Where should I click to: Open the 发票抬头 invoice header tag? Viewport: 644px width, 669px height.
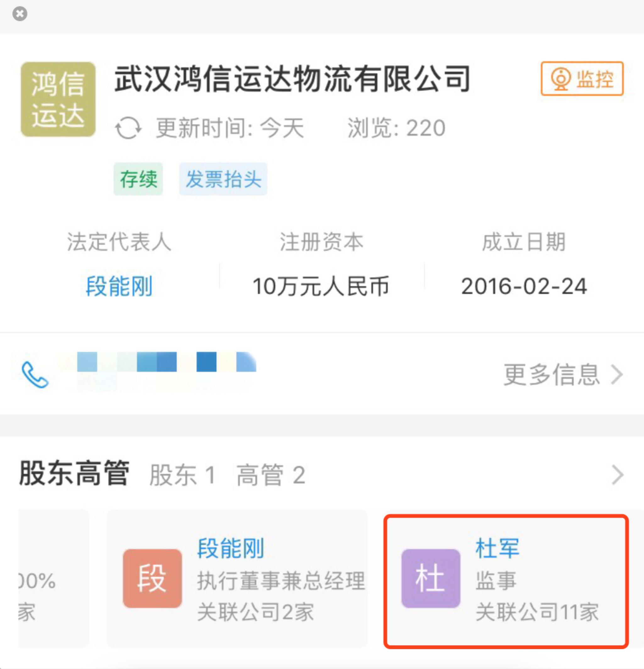click(x=223, y=179)
